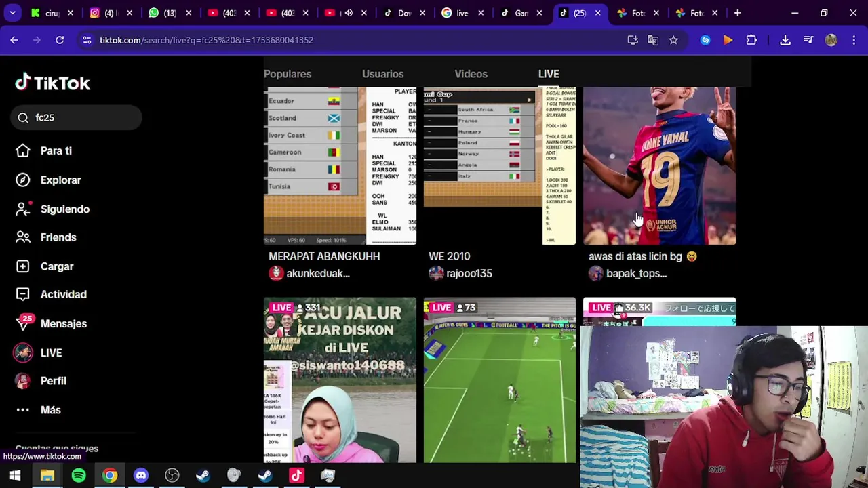Open the TikTok logo home link

point(53,83)
